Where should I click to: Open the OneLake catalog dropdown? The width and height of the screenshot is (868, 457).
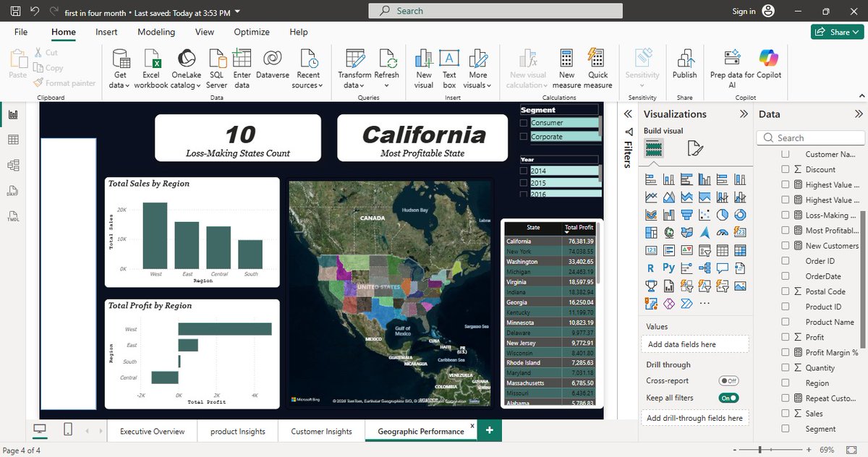point(187,69)
